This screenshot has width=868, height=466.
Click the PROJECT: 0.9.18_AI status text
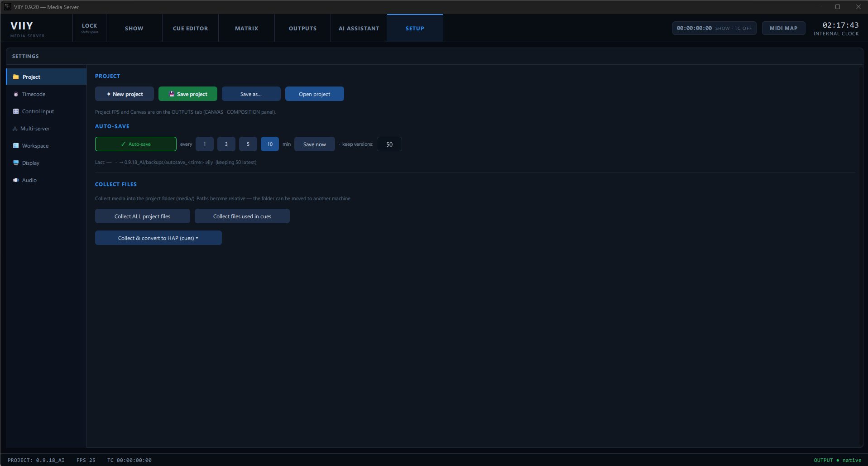point(36,460)
